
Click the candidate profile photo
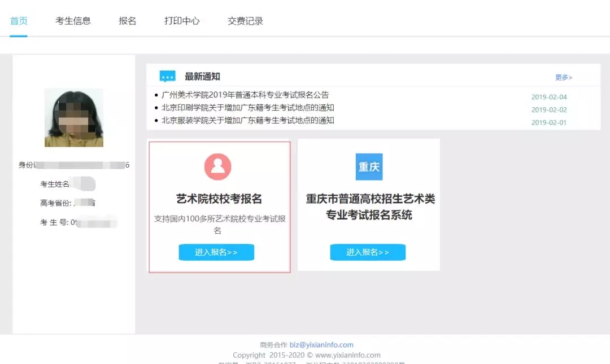tap(74, 117)
